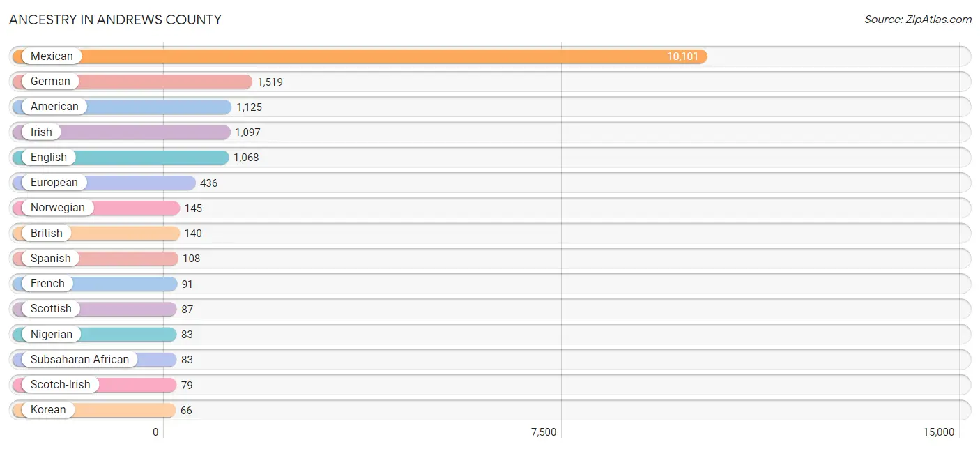
Task: Click the Irish bar label
Action: (41, 132)
